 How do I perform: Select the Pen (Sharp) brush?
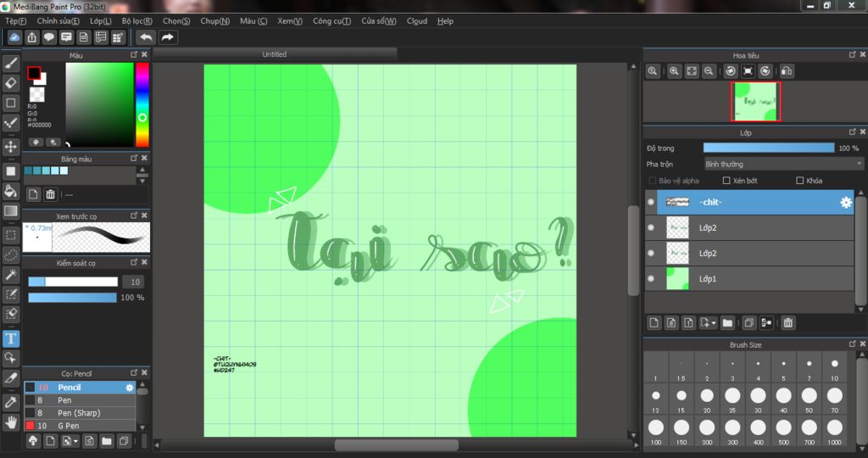pyautogui.click(x=80, y=412)
